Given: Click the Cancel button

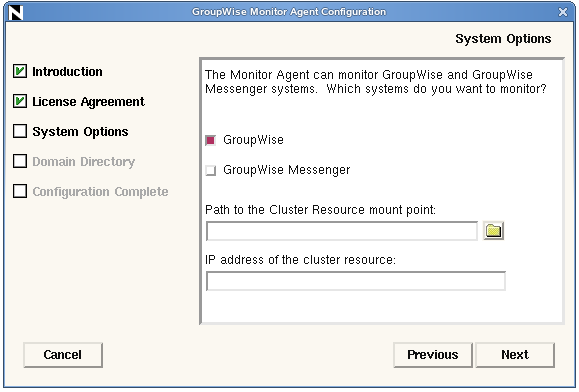Looking at the screenshot, I should coord(63,355).
